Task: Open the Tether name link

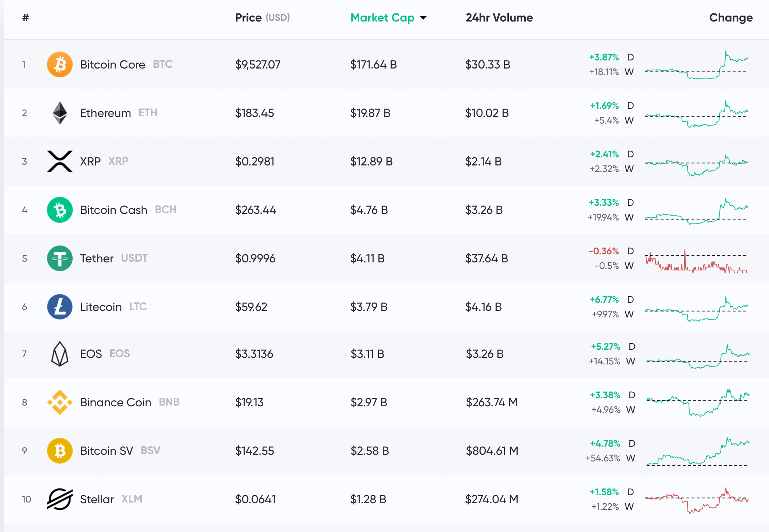Action: click(97, 258)
